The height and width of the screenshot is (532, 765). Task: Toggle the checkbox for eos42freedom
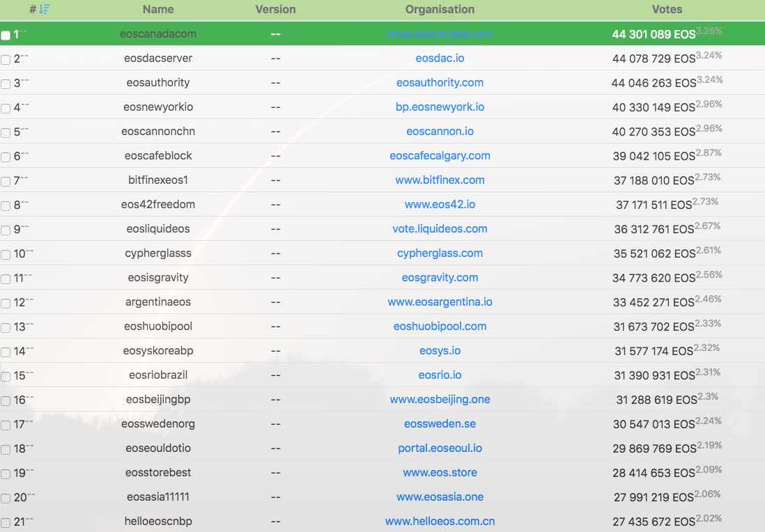(6, 206)
